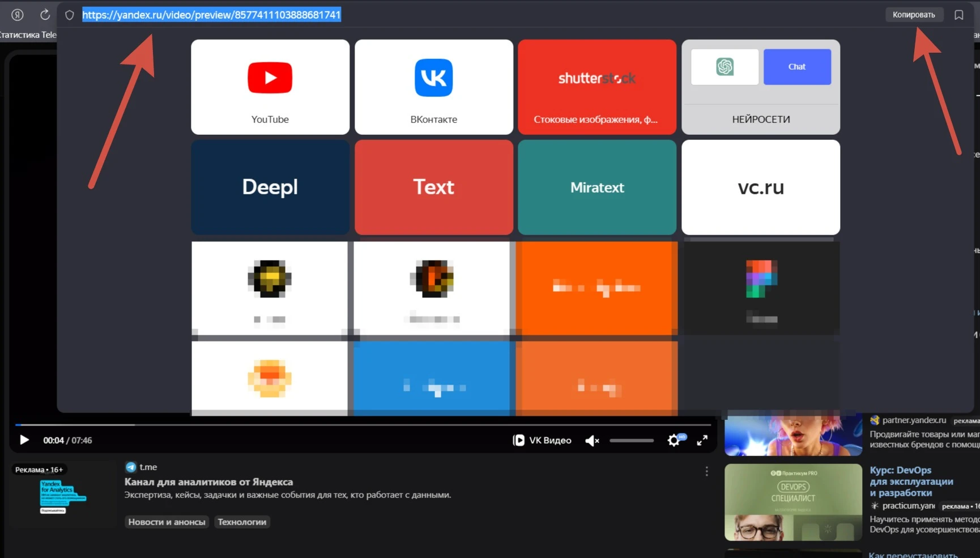Viewport: 980px width, 558px height.
Task: Click the practicum.yandex favicon
Action: (x=875, y=506)
